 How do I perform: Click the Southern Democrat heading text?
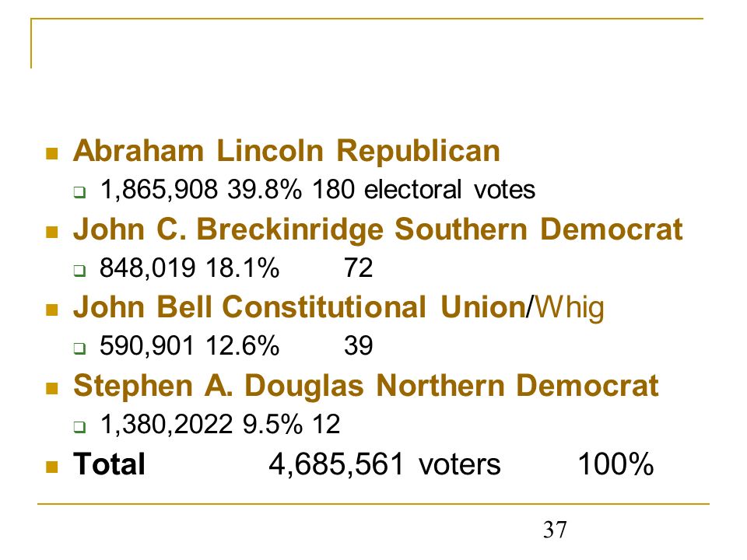tap(538, 229)
